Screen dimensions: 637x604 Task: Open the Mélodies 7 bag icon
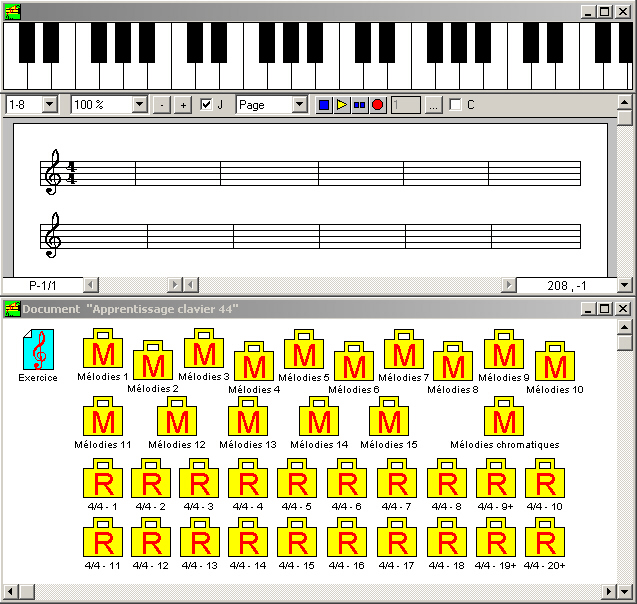[x=404, y=349]
